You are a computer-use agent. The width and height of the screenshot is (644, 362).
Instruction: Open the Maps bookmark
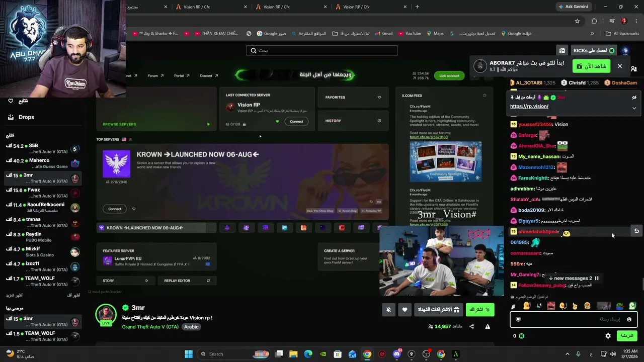pyautogui.click(x=435, y=34)
